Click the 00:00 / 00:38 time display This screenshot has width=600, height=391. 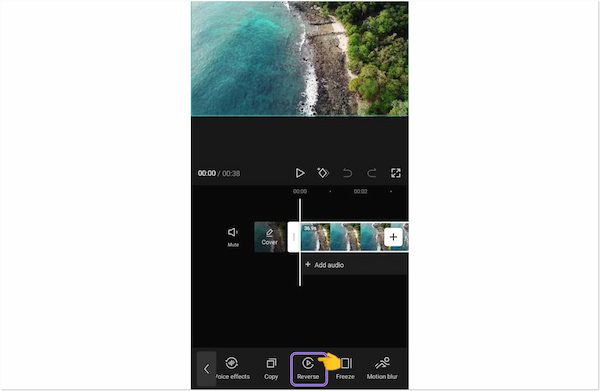[219, 173]
